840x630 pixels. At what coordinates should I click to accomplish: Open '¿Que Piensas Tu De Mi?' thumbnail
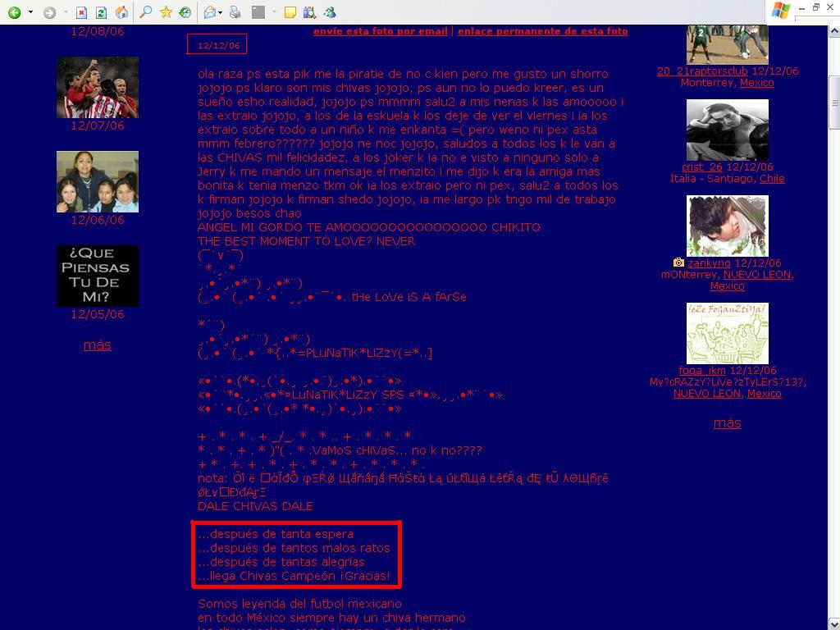pyautogui.click(x=98, y=276)
